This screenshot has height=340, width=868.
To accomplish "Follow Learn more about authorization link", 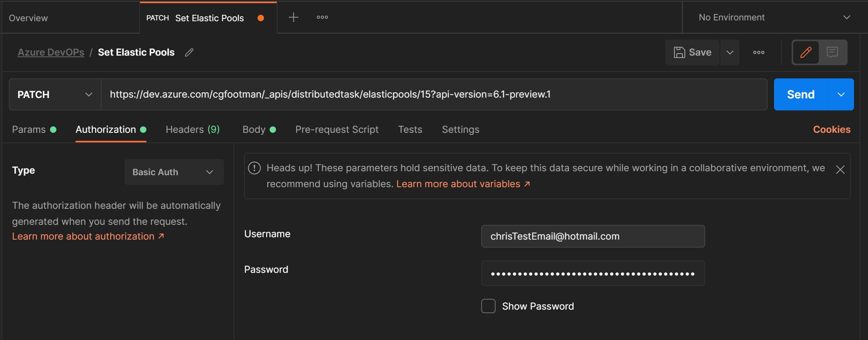I will point(88,236).
